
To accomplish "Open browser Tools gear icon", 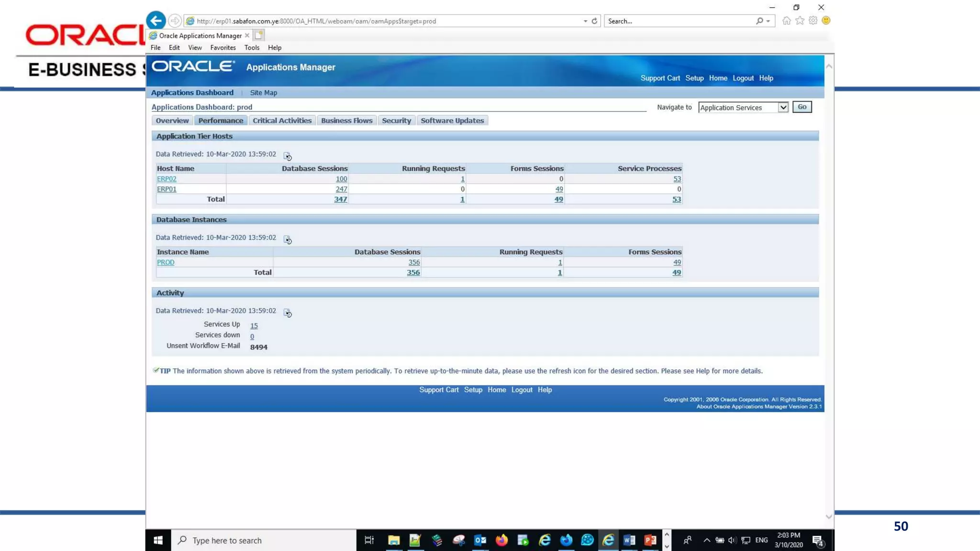I will [x=813, y=21].
